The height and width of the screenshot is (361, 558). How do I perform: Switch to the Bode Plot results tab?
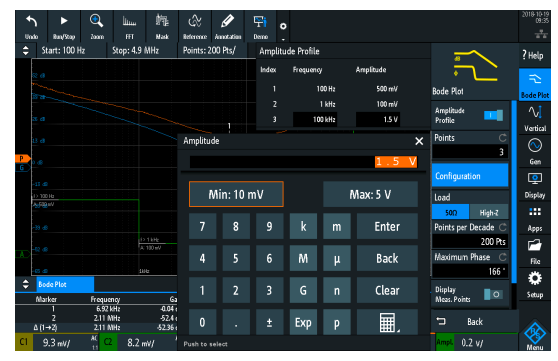pyautogui.click(x=65, y=284)
